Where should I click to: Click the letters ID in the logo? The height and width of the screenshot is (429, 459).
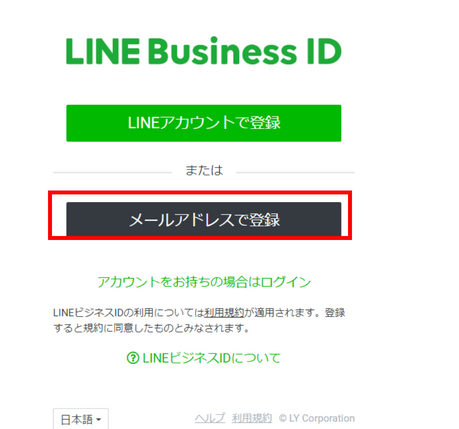click(324, 51)
